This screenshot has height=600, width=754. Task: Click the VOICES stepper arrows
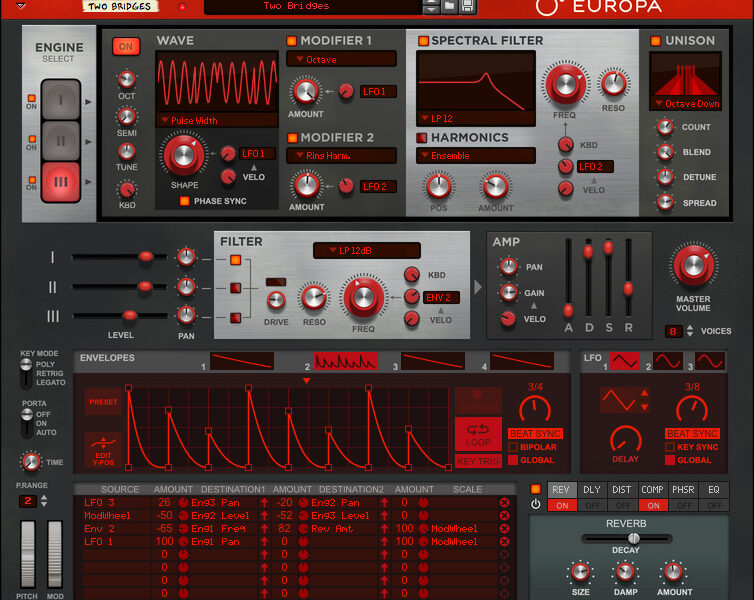pos(690,331)
